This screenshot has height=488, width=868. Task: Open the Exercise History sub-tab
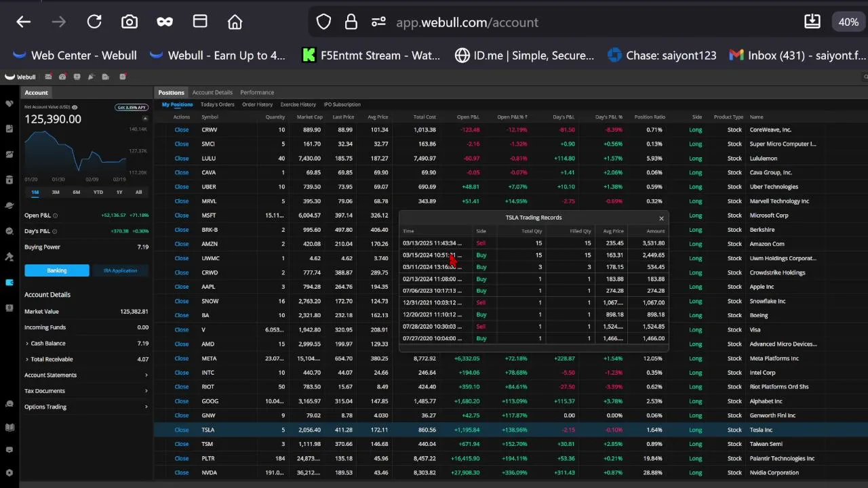click(x=298, y=104)
